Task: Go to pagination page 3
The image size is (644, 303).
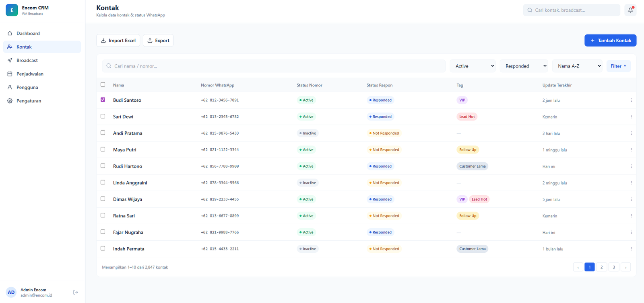Action: pos(614,267)
